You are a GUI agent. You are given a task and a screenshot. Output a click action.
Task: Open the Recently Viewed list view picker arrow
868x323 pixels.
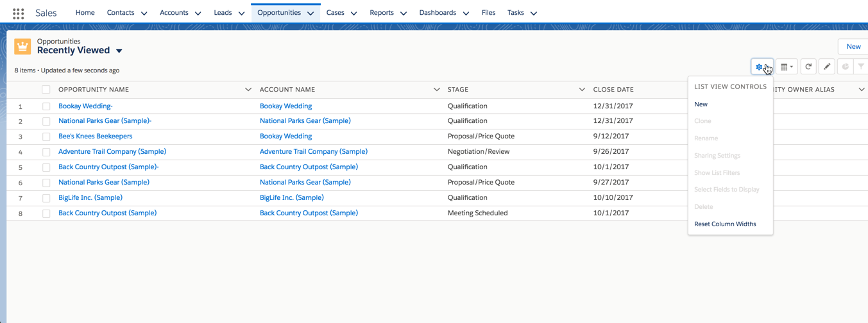119,51
